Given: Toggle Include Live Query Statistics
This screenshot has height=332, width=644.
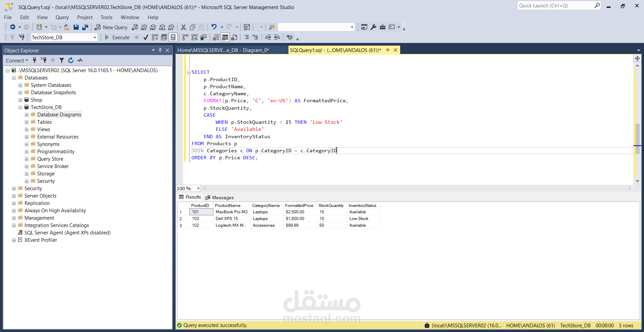Looking at the screenshot, I should coord(195,37).
